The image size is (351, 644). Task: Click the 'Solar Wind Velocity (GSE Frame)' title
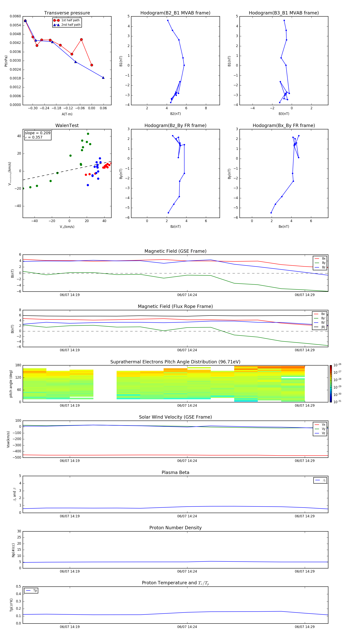coord(175,417)
